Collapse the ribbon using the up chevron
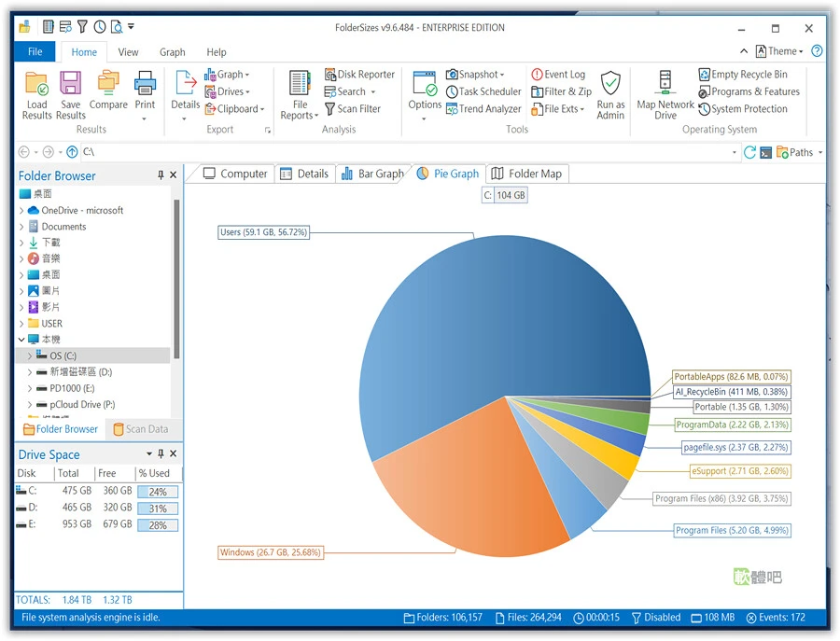Viewport: 840px width, 641px height. [744, 51]
